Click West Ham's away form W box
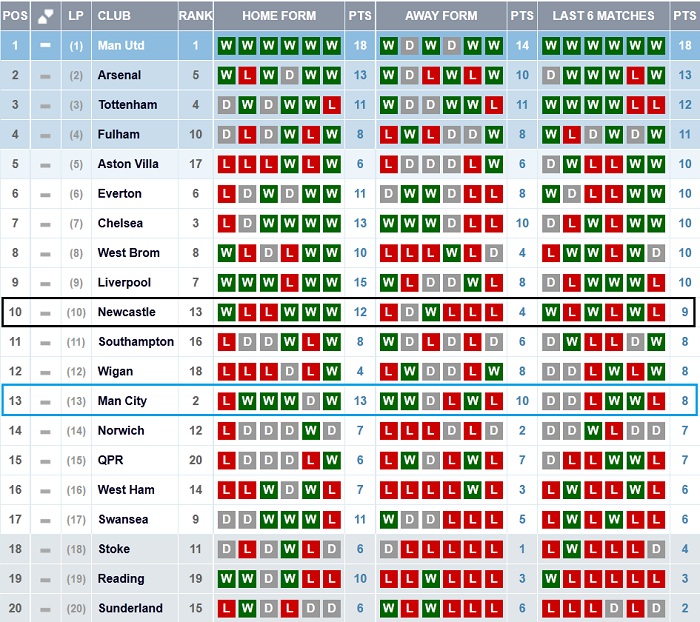 pos(473,490)
